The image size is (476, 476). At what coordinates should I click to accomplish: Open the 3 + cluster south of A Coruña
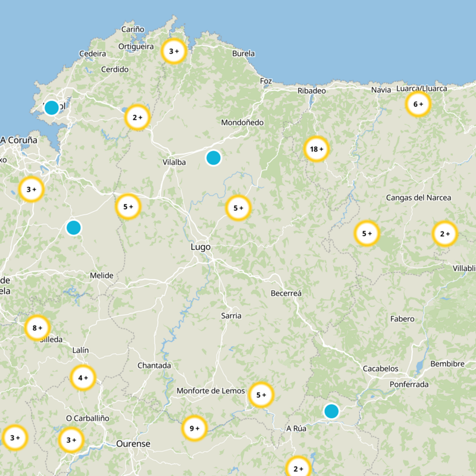point(32,189)
